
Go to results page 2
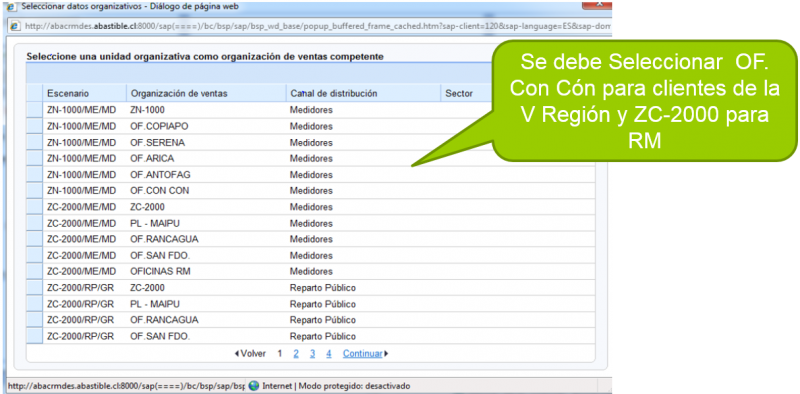(x=296, y=354)
